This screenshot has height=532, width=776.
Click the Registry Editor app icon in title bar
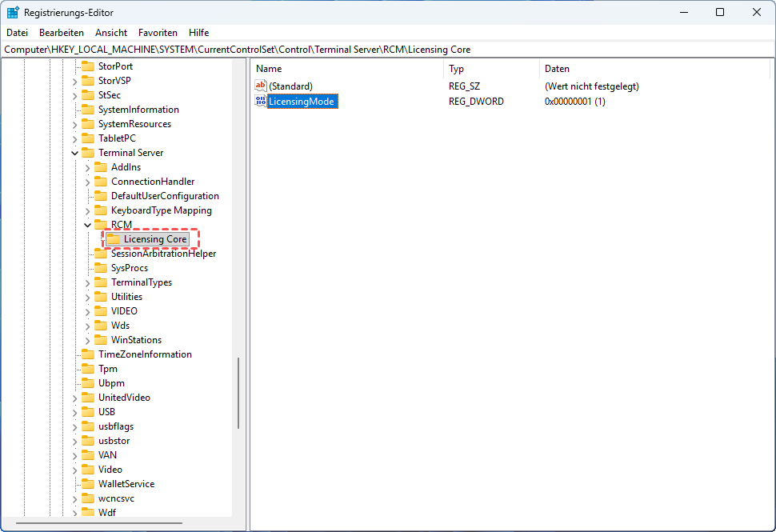14,12
